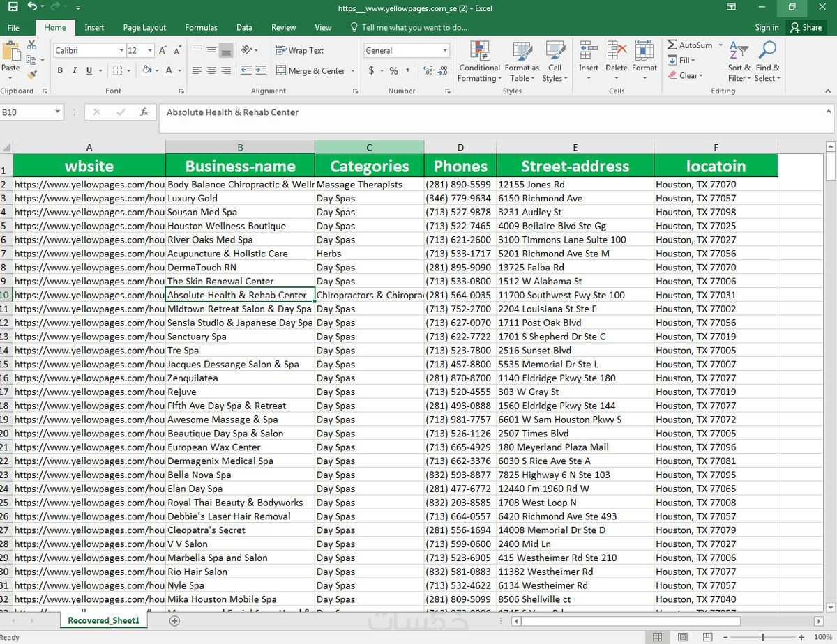Decrease the cell indent

click(x=246, y=70)
